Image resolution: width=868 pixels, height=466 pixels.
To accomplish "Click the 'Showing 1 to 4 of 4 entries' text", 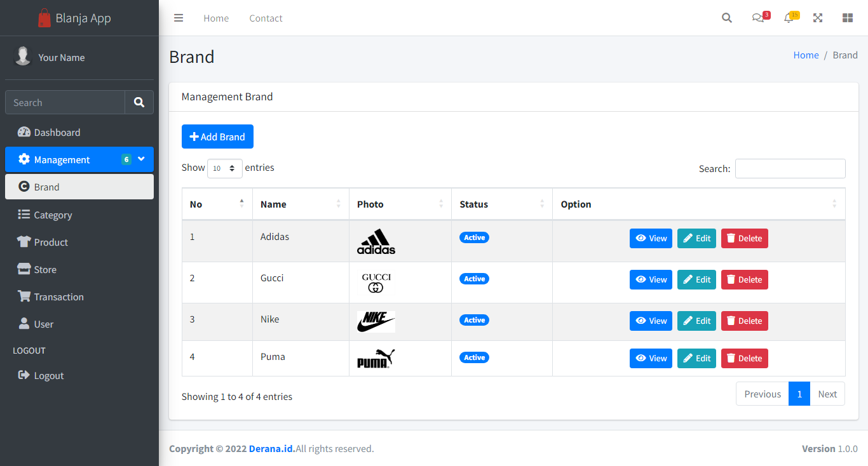I will point(237,396).
